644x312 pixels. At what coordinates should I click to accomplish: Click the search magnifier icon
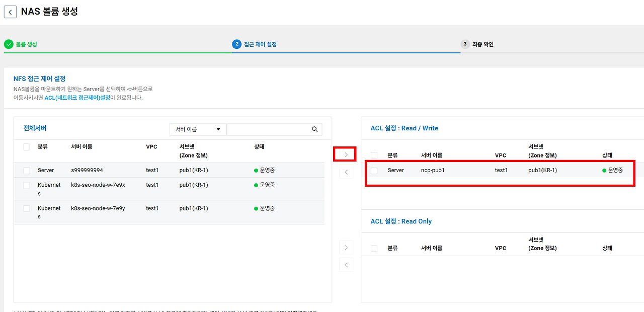[315, 129]
